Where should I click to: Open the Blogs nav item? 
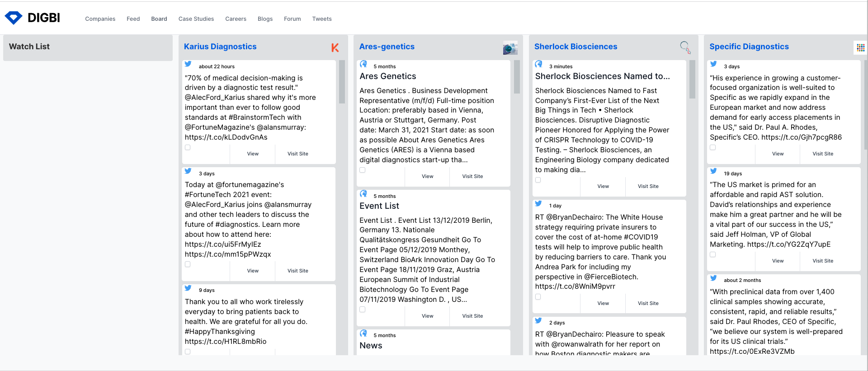pos(265,19)
